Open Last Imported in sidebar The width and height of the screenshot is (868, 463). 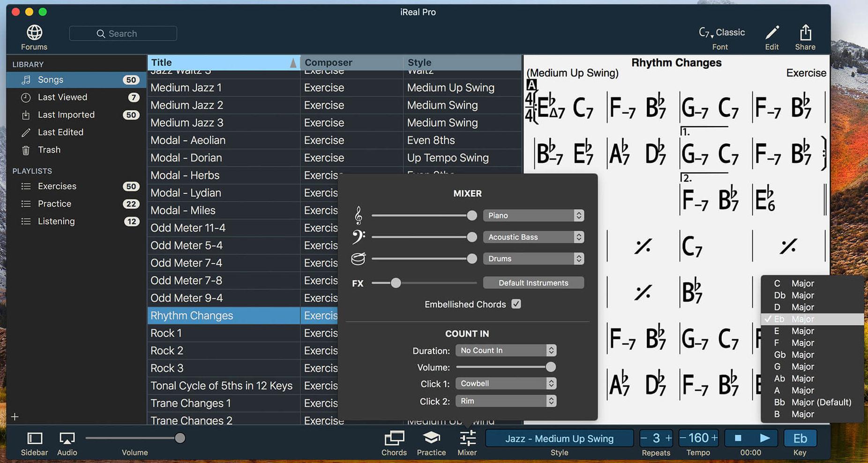76,115
